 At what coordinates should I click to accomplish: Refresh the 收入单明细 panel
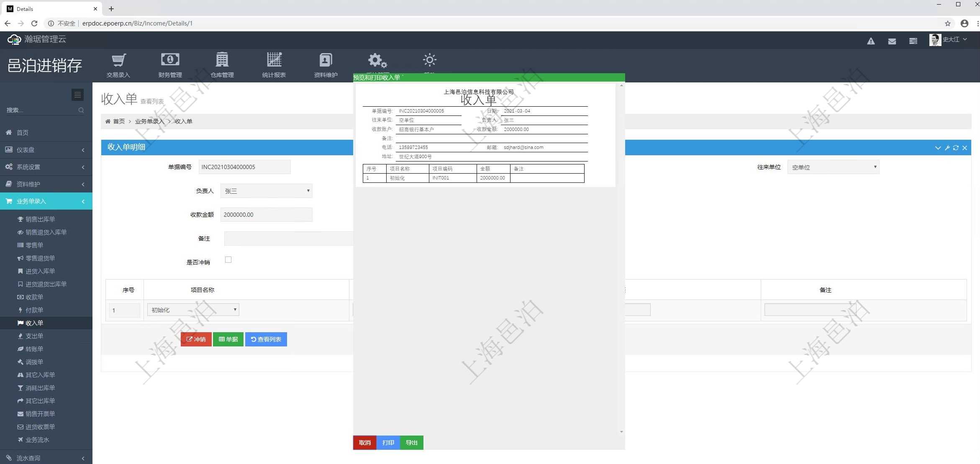(x=956, y=148)
